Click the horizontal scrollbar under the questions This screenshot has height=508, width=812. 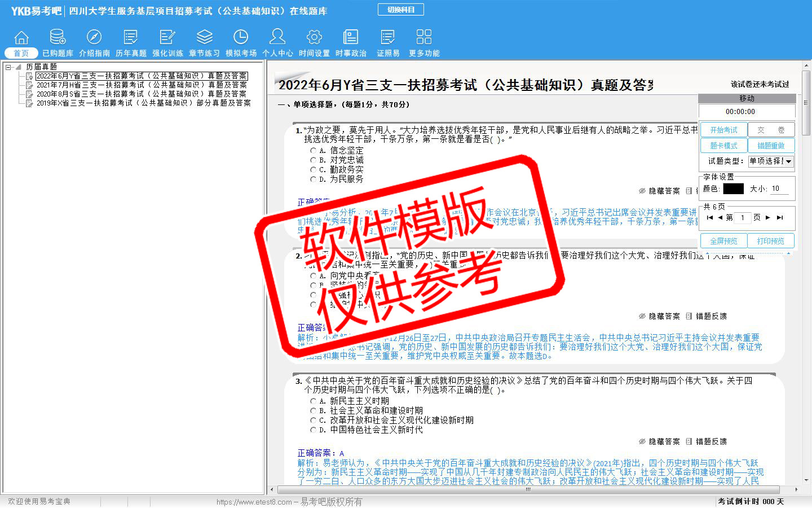click(527, 490)
